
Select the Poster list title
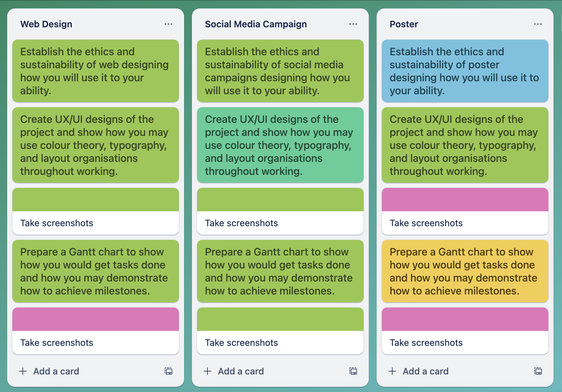(404, 24)
